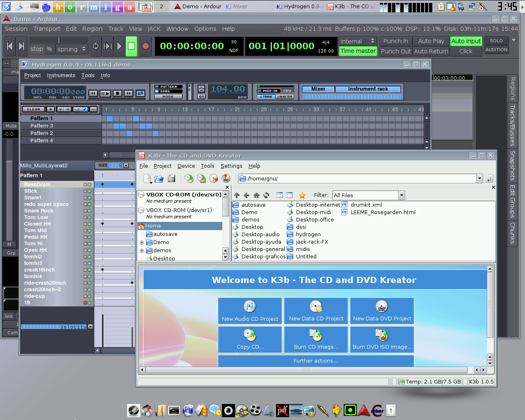525x420 pixels.
Task: Click Burn CD Image button
Action: coord(316,339)
